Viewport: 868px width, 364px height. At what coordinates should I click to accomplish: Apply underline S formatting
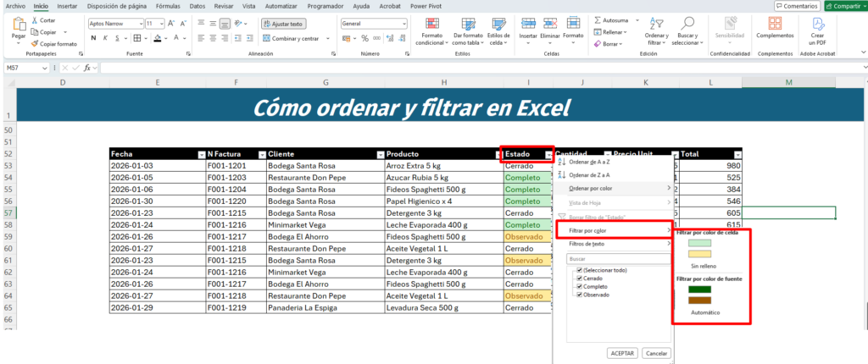117,38
